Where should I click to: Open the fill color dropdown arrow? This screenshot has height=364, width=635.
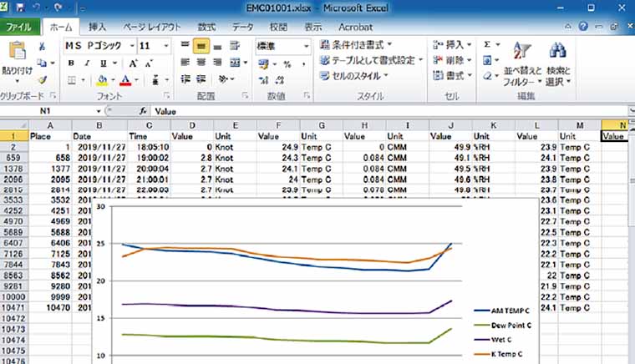coord(113,80)
